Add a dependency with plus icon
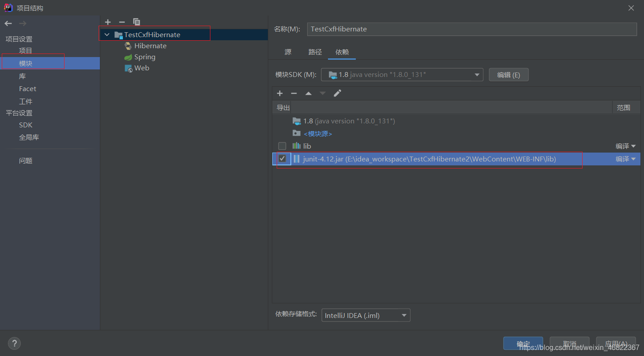The width and height of the screenshot is (644, 356). click(280, 93)
